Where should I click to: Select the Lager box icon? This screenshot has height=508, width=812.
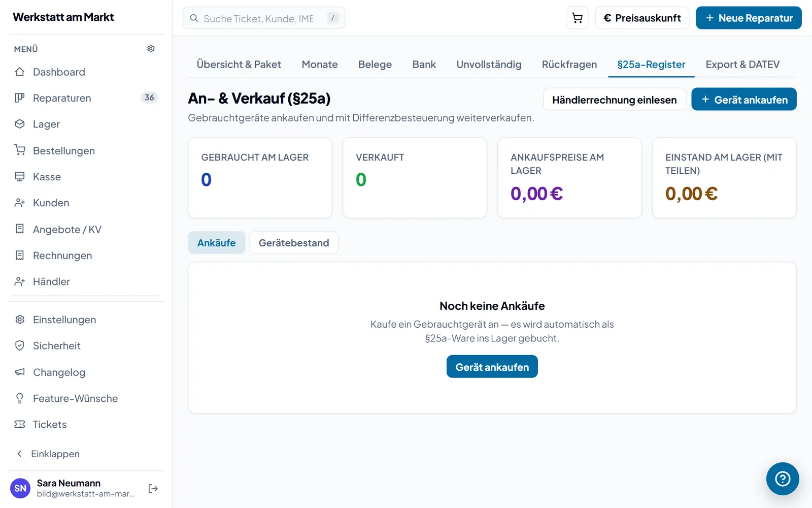tap(20, 124)
